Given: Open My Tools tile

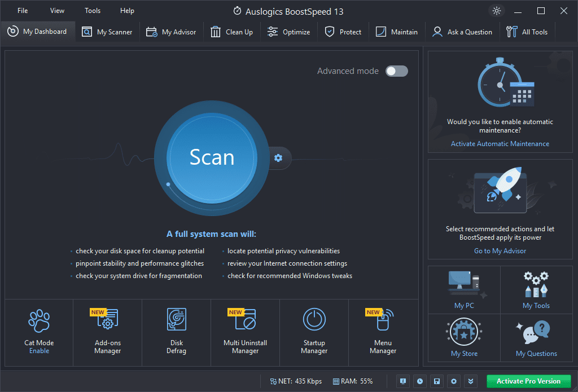Looking at the screenshot, I should pyautogui.click(x=536, y=290).
